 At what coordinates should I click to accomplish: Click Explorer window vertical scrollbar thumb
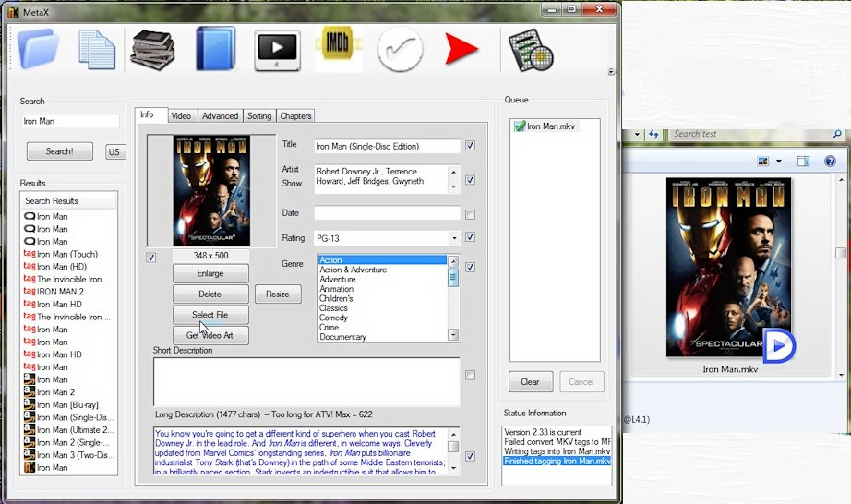click(x=841, y=253)
